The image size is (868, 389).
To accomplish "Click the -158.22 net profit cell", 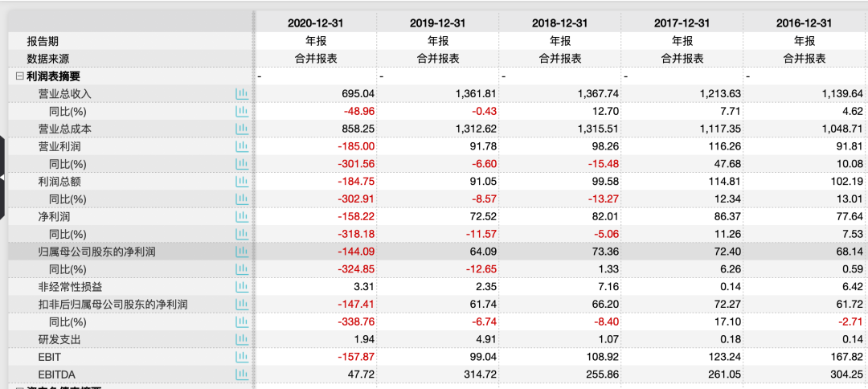I will pyautogui.click(x=357, y=216).
